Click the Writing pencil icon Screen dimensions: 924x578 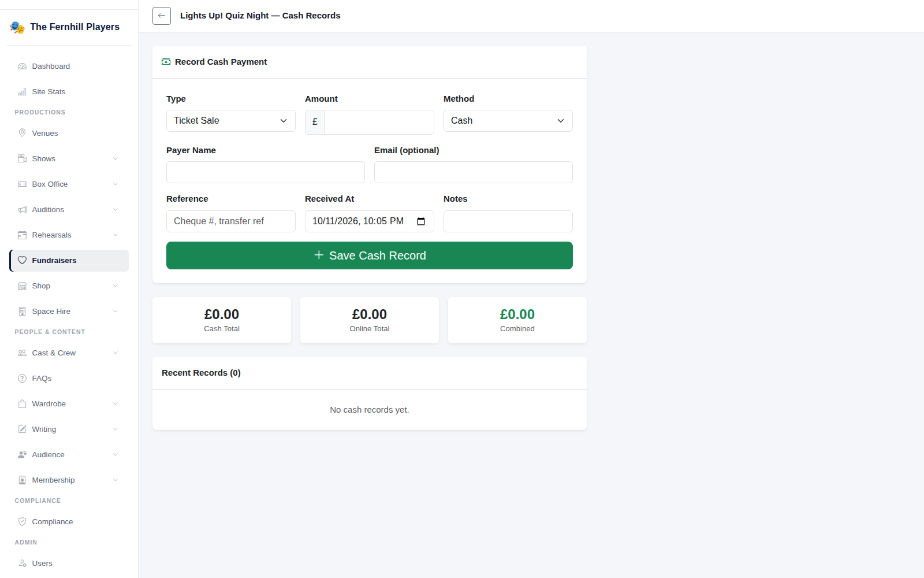coord(22,429)
